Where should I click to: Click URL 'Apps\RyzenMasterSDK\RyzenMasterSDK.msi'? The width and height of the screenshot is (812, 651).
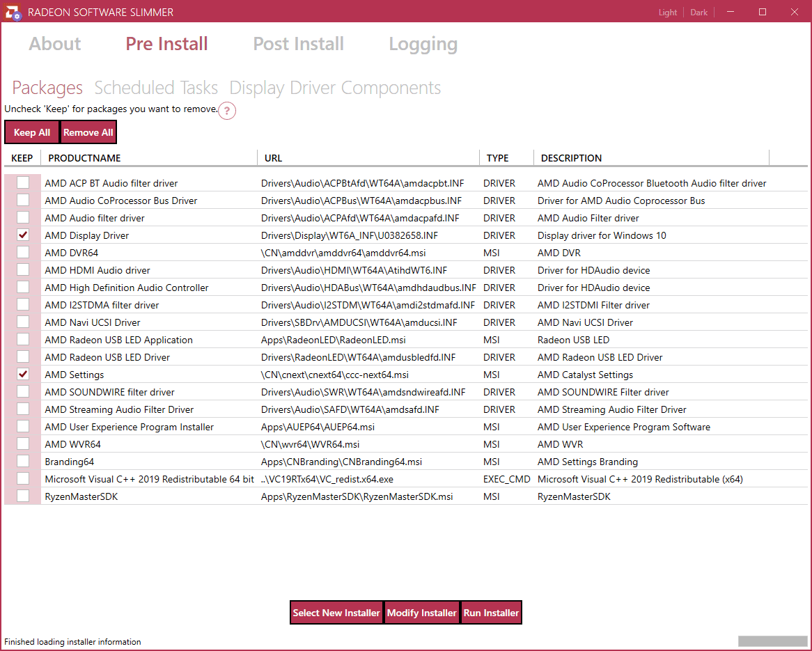(357, 496)
